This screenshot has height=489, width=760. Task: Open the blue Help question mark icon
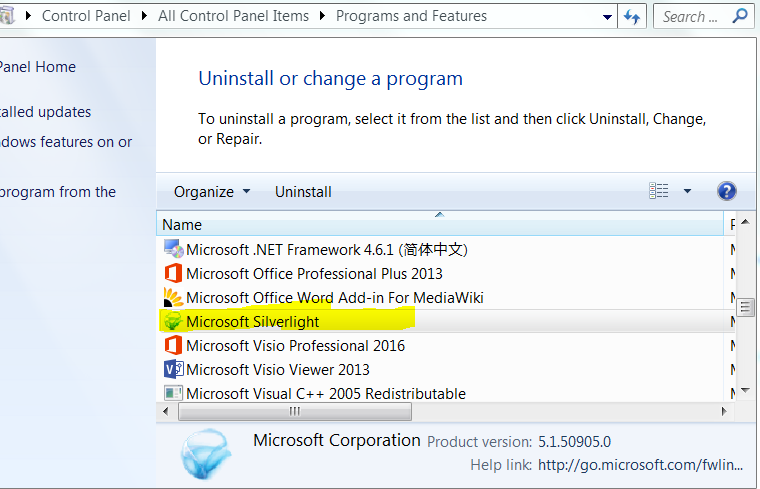pyautogui.click(x=727, y=191)
